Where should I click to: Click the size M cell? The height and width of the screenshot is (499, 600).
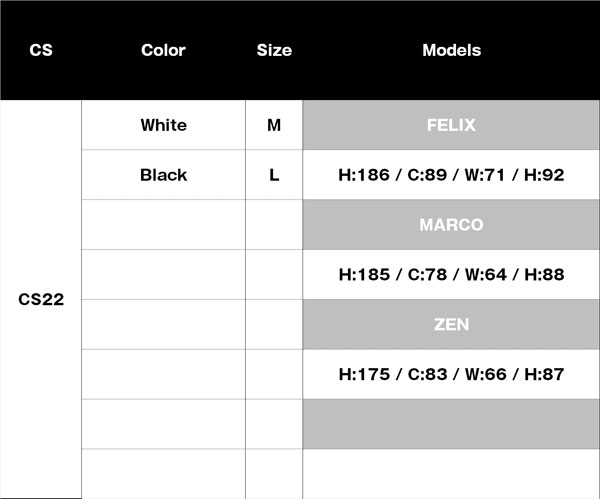click(x=274, y=125)
